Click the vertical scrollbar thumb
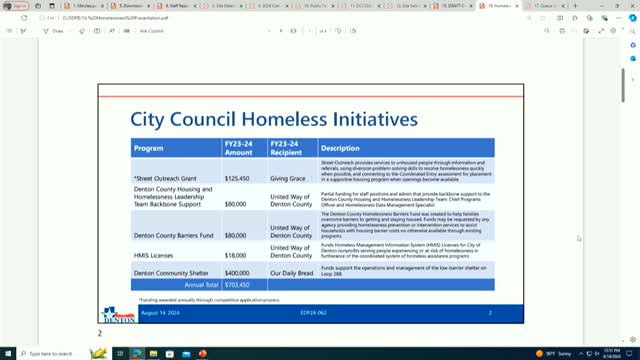 [x=623, y=85]
